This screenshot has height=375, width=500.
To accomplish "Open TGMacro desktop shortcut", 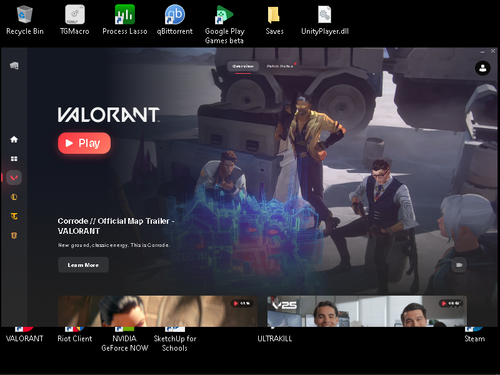I will 75,20.
